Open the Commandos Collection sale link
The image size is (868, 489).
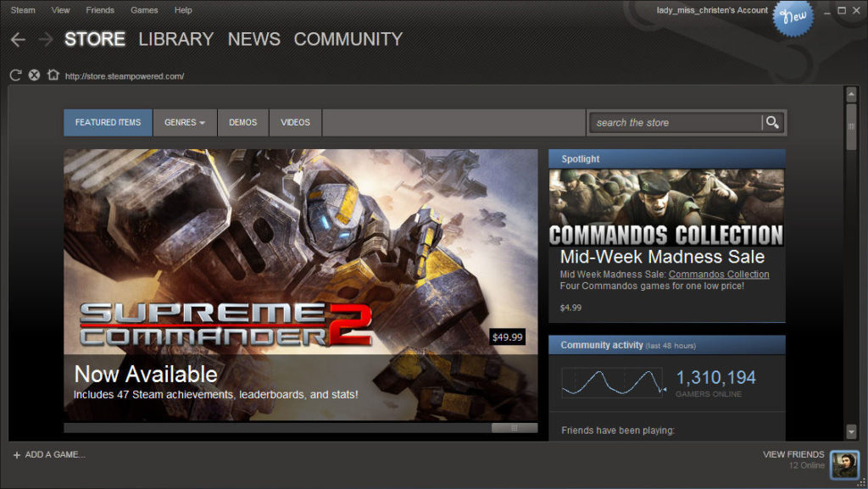[719, 274]
